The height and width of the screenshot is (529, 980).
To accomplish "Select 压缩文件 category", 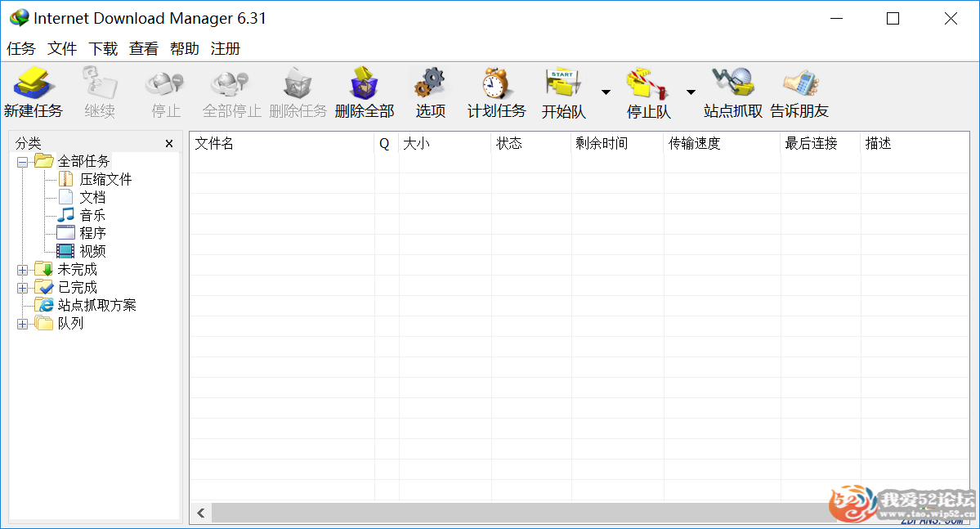I will (x=105, y=179).
